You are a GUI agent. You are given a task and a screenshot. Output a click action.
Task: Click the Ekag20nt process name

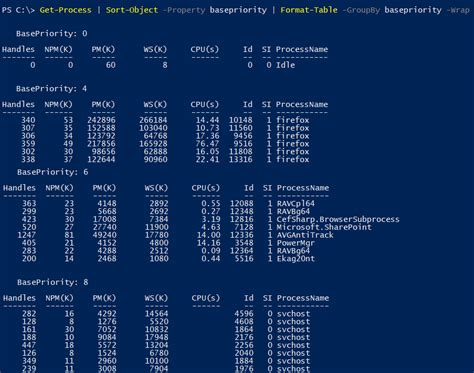coord(296,259)
